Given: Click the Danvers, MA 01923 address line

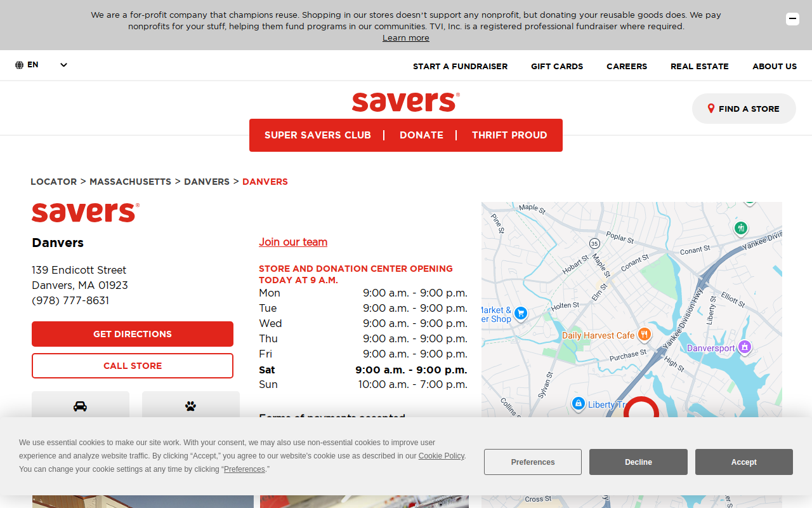Looking at the screenshot, I should pos(80,285).
